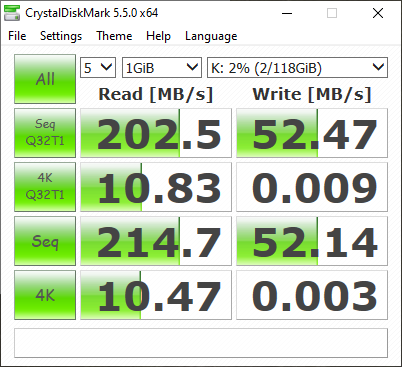Select the 4K Q32T1 read result 10.83

[156, 187]
